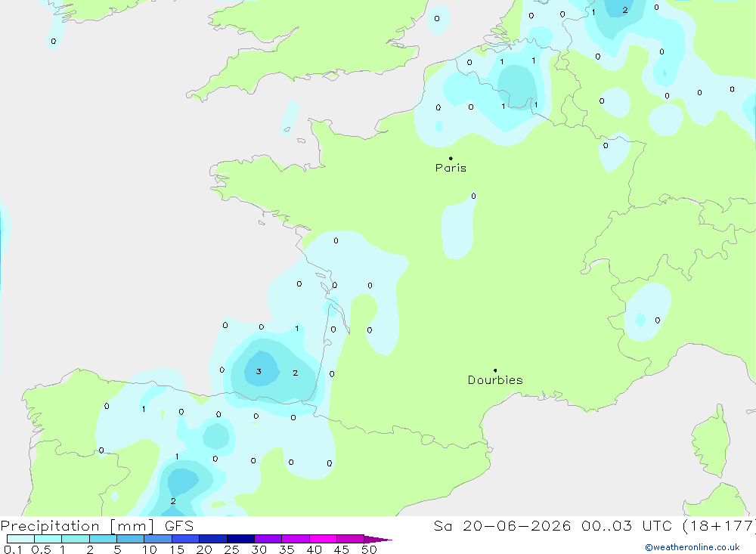
Task: Click the legend arrow tip beyond 50
Action: click(x=378, y=540)
